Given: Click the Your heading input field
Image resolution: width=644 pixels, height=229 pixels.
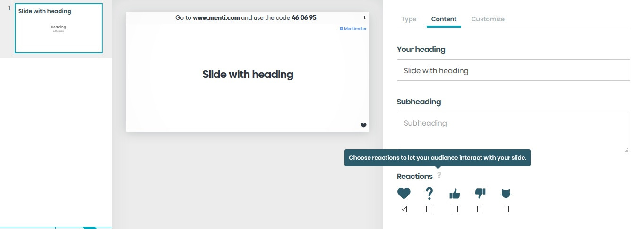Looking at the screenshot, I should point(513,70).
